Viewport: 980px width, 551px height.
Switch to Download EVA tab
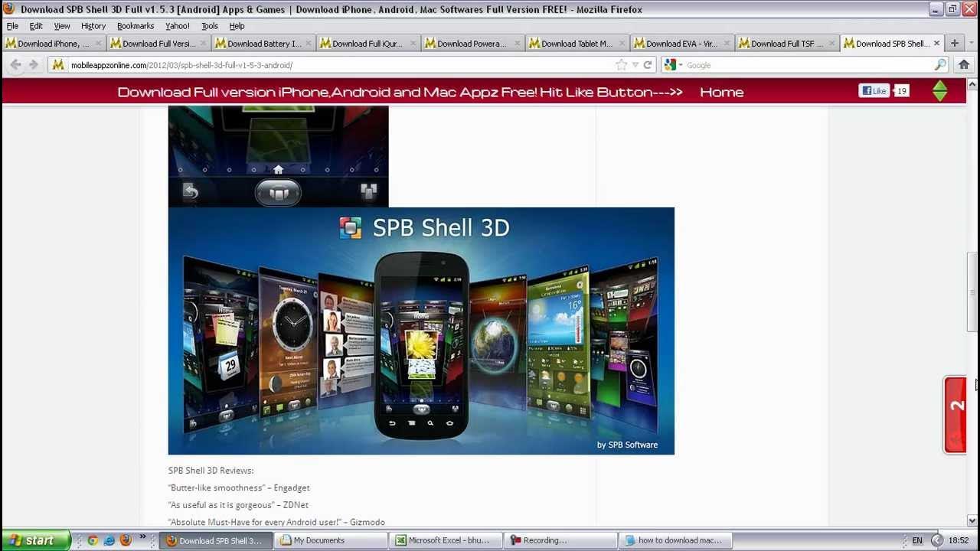pos(681,44)
